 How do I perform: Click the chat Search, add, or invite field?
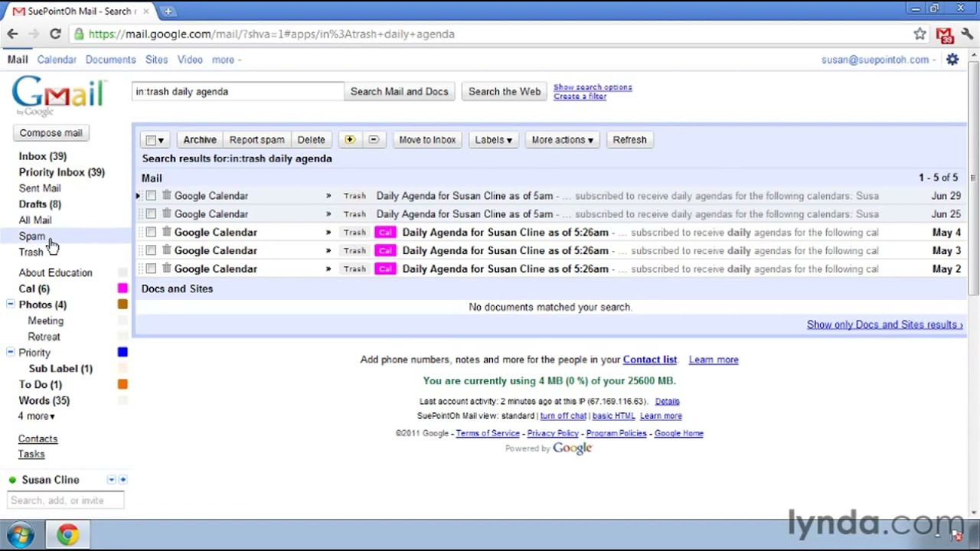[65, 500]
